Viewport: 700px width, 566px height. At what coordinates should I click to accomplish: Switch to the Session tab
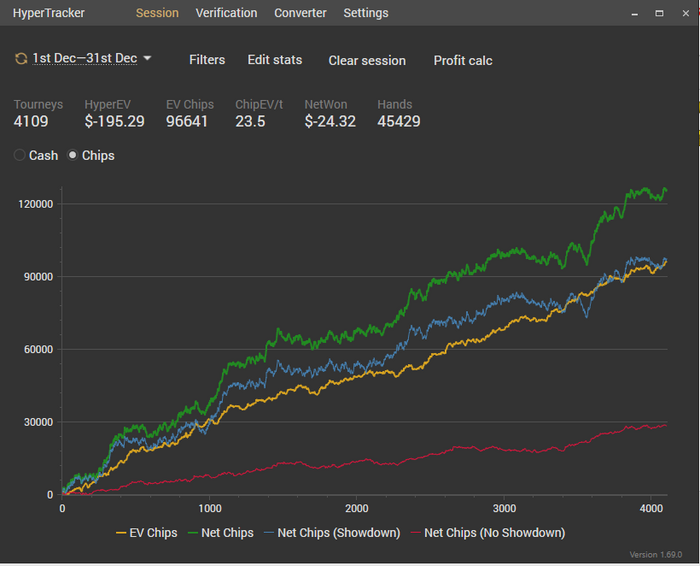click(x=157, y=13)
